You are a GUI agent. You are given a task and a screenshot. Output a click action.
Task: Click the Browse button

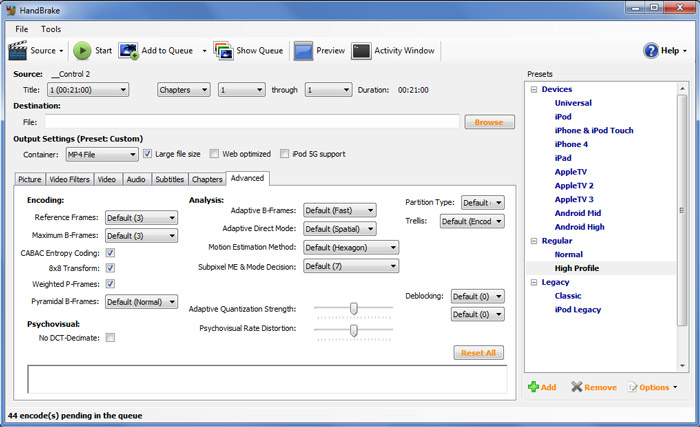489,122
